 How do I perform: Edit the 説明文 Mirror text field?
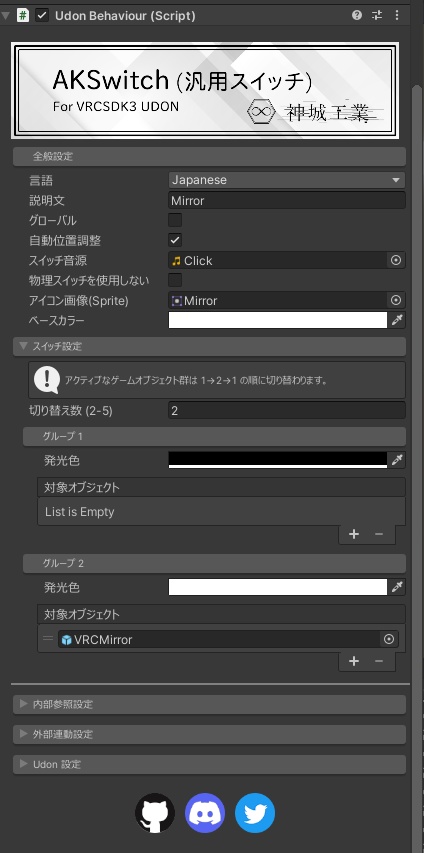tap(287, 201)
